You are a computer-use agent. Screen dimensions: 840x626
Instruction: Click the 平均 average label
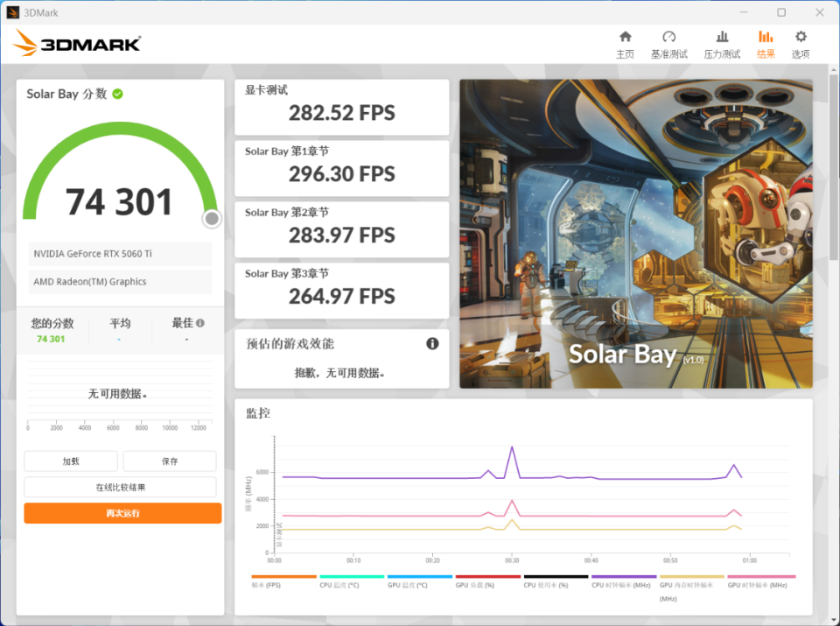120,323
